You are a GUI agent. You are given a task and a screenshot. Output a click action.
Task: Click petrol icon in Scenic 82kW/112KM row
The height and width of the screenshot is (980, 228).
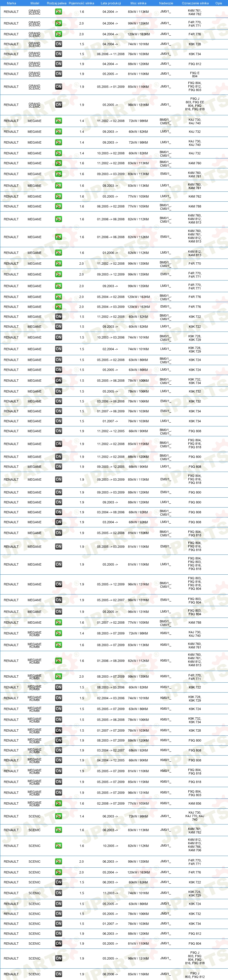click(x=58, y=846)
